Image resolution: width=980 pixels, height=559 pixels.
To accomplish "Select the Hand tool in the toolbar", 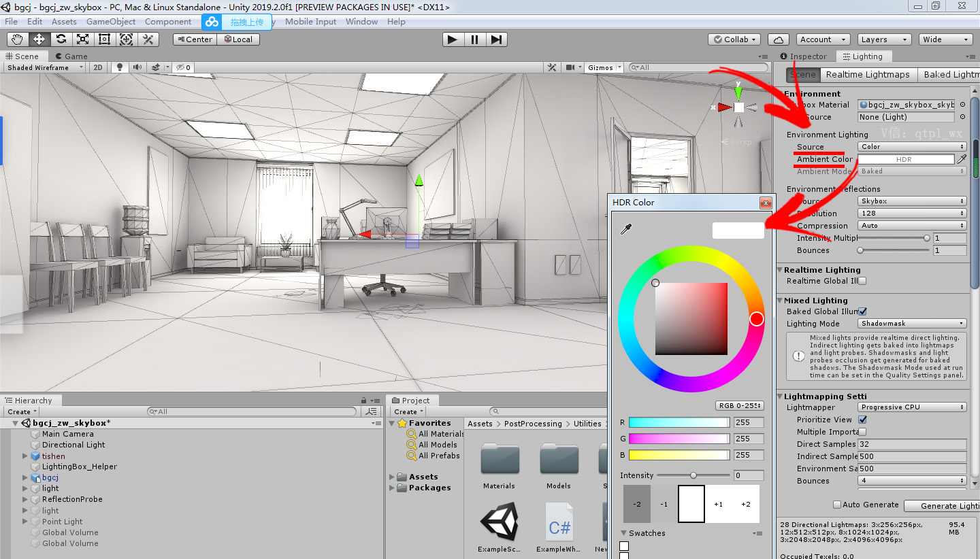I will [16, 39].
